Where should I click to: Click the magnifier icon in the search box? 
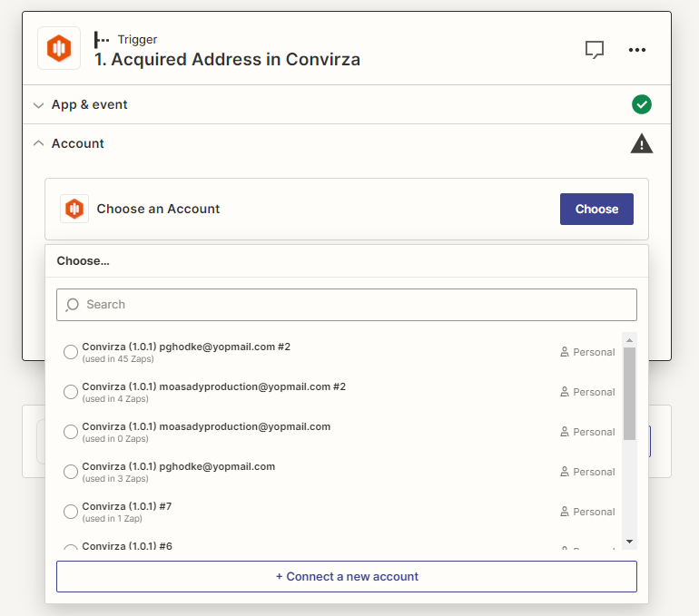coord(73,305)
